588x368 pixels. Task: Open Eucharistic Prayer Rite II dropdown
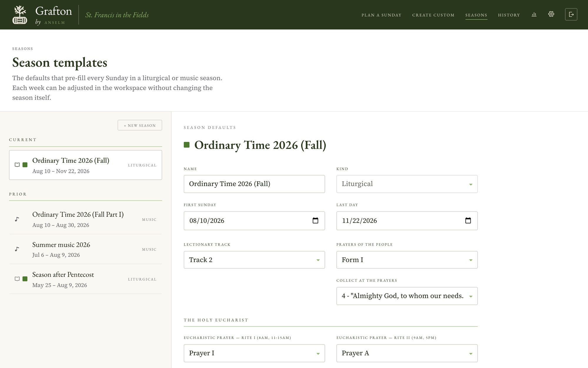[x=407, y=353]
